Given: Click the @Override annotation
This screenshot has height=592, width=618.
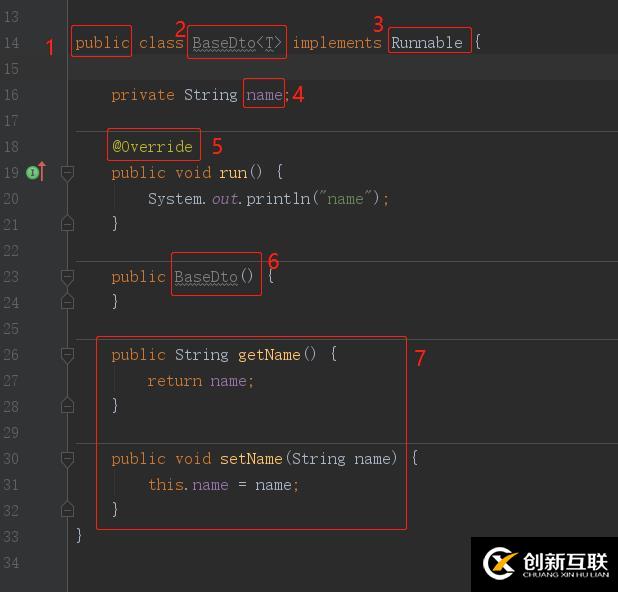Looking at the screenshot, I should [x=153, y=147].
